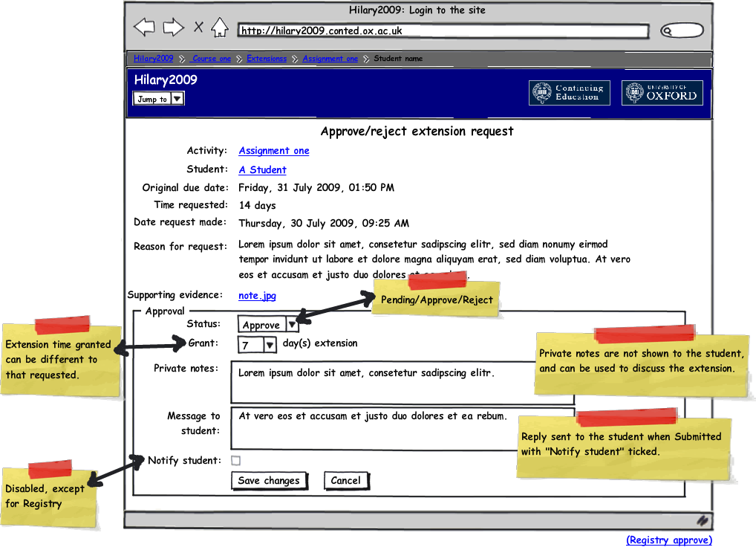Click the Continuing Education logo
The height and width of the screenshot is (550, 756).
[x=570, y=93]
